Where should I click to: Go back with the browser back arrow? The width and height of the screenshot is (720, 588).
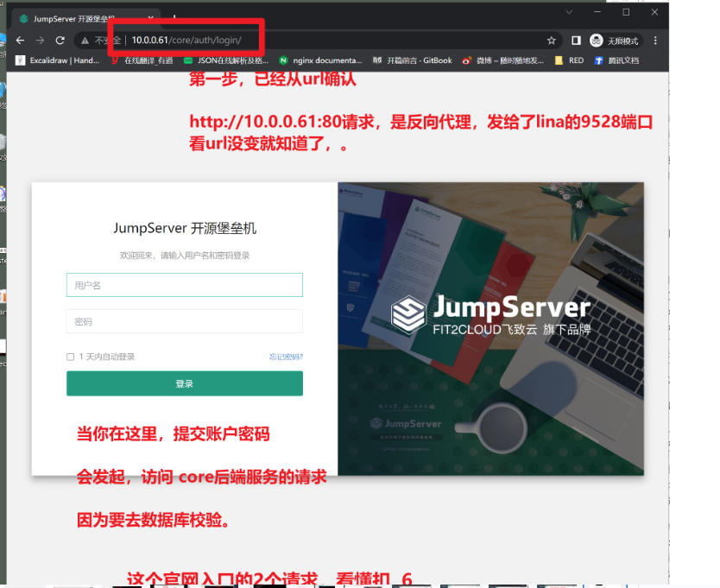click(x=20, y=41)
